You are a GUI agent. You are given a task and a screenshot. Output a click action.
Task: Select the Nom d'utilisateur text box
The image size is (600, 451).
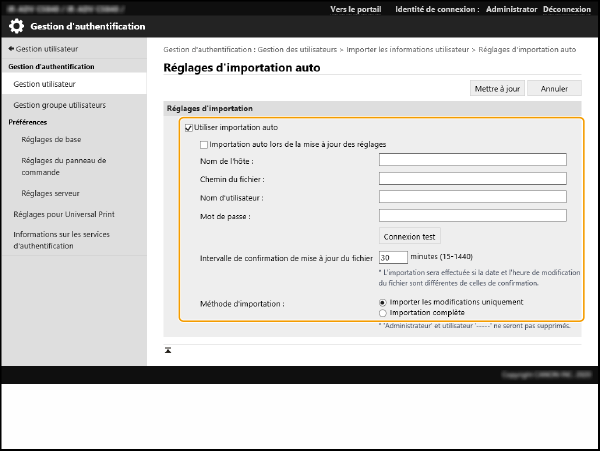pos(472,196)
